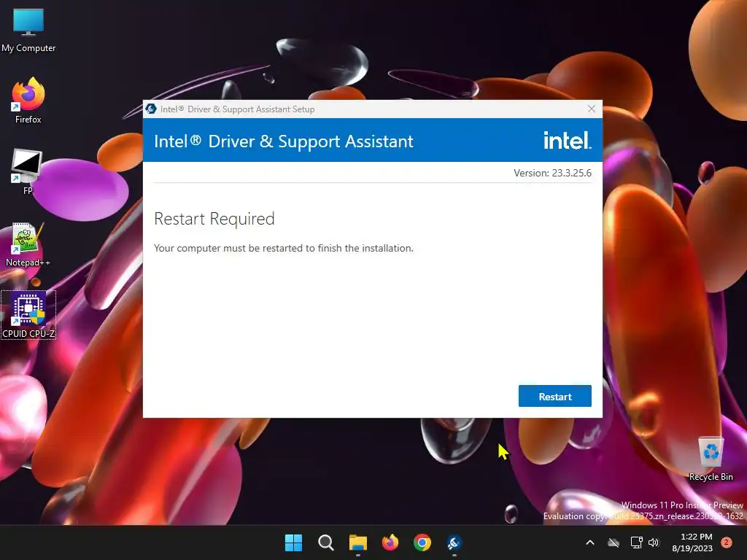Close the Intel Driver & Support Assistant Setup window
The image size is (747, 560).
[591, 109]
